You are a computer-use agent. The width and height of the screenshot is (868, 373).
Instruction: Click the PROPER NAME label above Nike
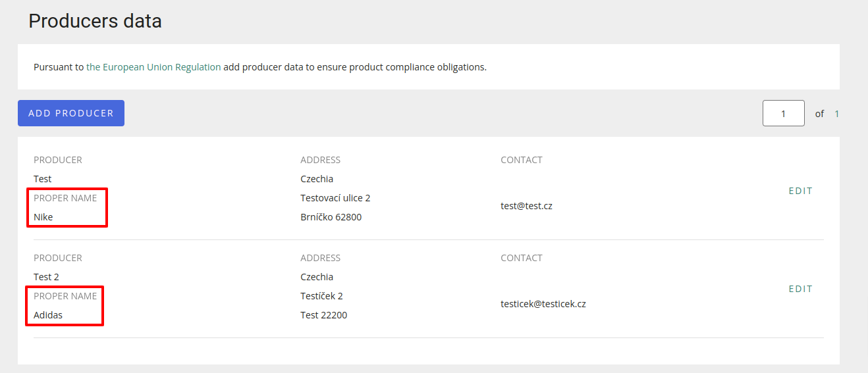65,198
